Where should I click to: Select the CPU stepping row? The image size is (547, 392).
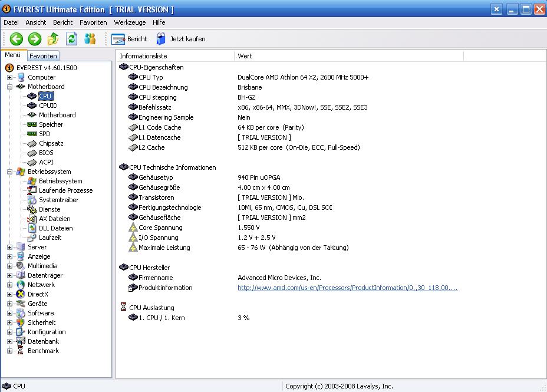pyautogui.click(x=192, y=97)
